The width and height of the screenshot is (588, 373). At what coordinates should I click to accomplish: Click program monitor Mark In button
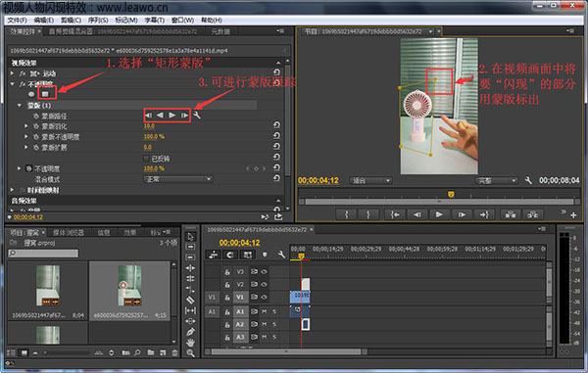[346, 214]
